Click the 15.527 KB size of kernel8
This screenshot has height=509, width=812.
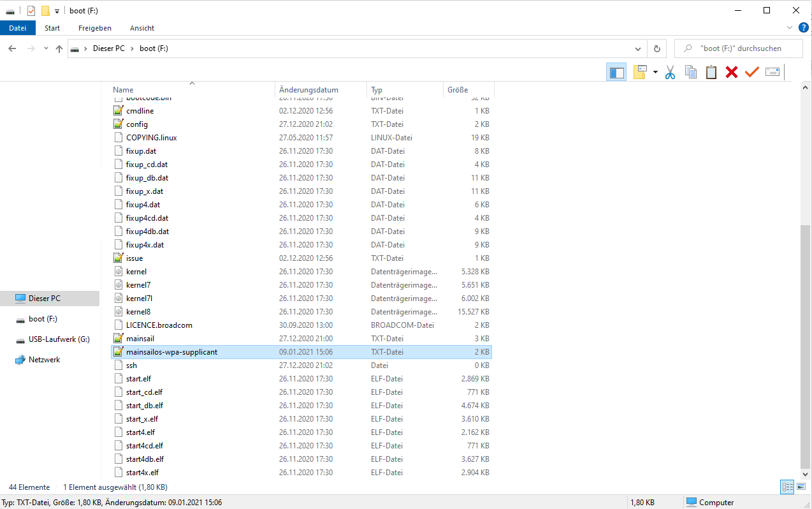(474, 312)
